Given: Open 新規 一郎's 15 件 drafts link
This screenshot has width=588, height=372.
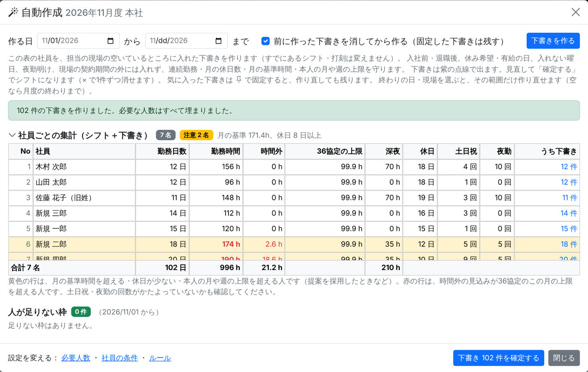Looking at the screenshot, I should pos(569,229).
